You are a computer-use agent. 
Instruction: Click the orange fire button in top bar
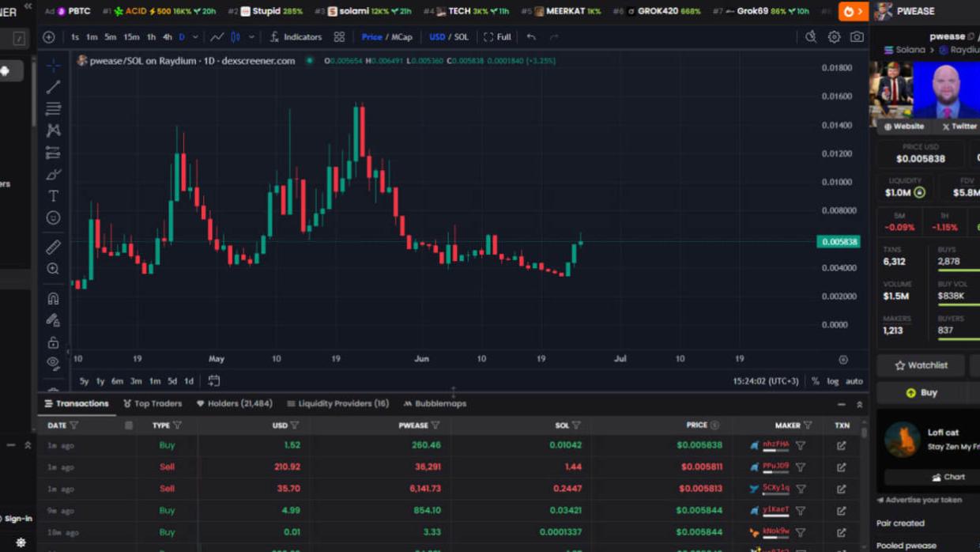[x=853, y=11]
